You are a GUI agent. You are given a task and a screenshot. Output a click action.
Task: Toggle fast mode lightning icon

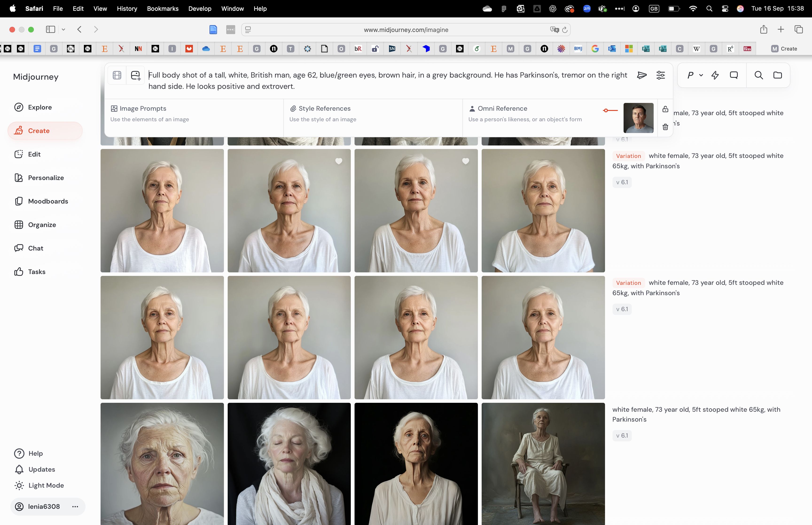715,75
